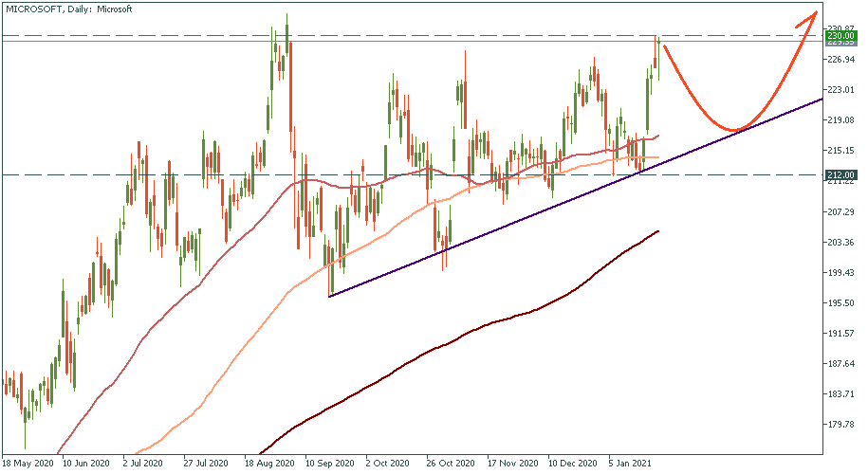Select the 26 Oct 2020 date label
The image size is (868, 474).
point(452,465)
